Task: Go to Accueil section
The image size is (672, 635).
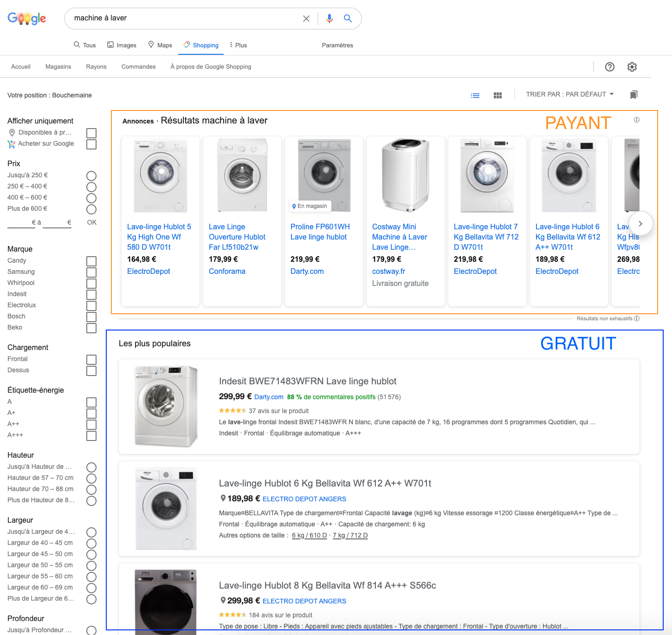Action: click(x=21, y=66)
